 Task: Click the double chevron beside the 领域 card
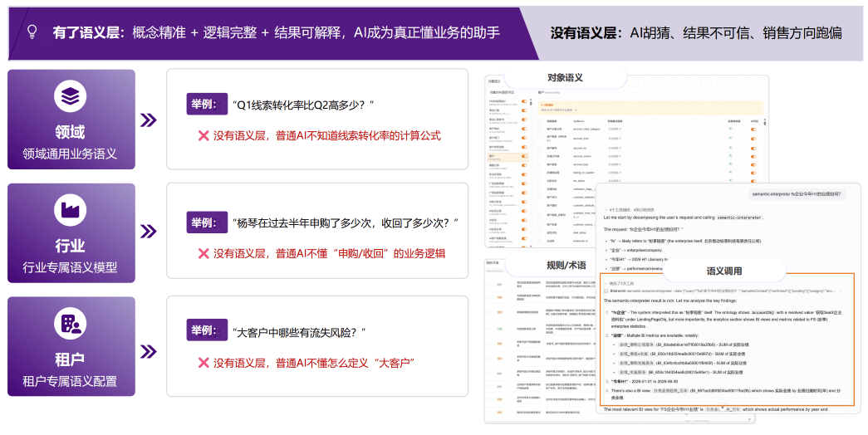tap(149, 120)
